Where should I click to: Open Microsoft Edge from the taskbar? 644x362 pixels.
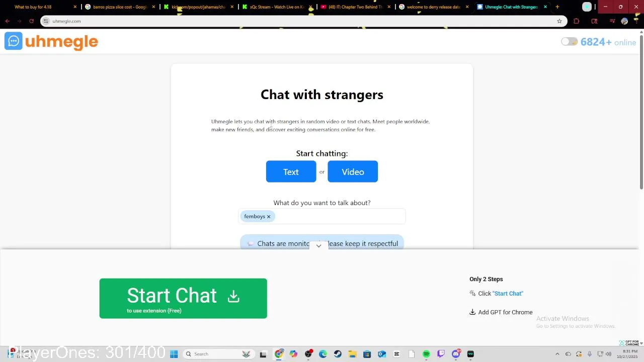click(323, 354)
